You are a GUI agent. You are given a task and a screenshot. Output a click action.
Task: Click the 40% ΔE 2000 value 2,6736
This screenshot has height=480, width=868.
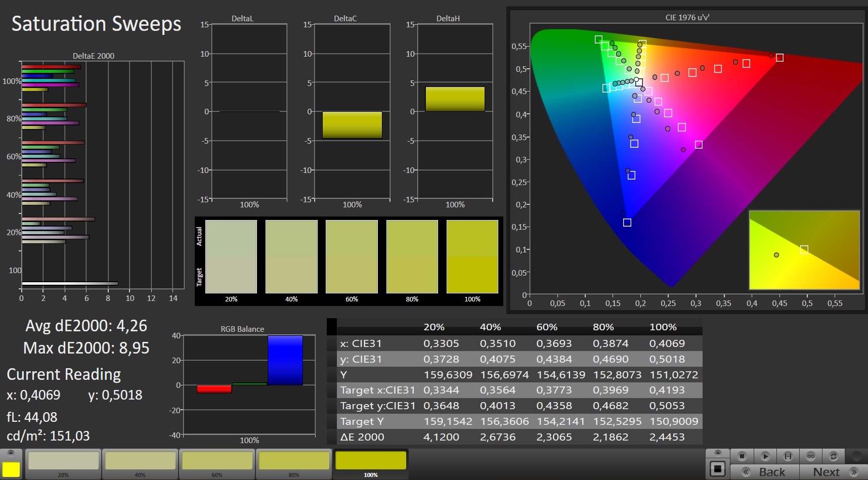click(x=498, y=437)
